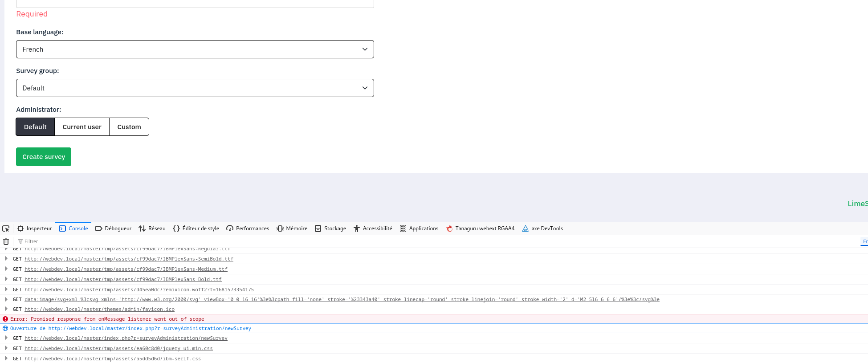Open the Accessibilité panel
This screenshot has width=868, height=363.
pyautogui.click(x=373, y=228)
